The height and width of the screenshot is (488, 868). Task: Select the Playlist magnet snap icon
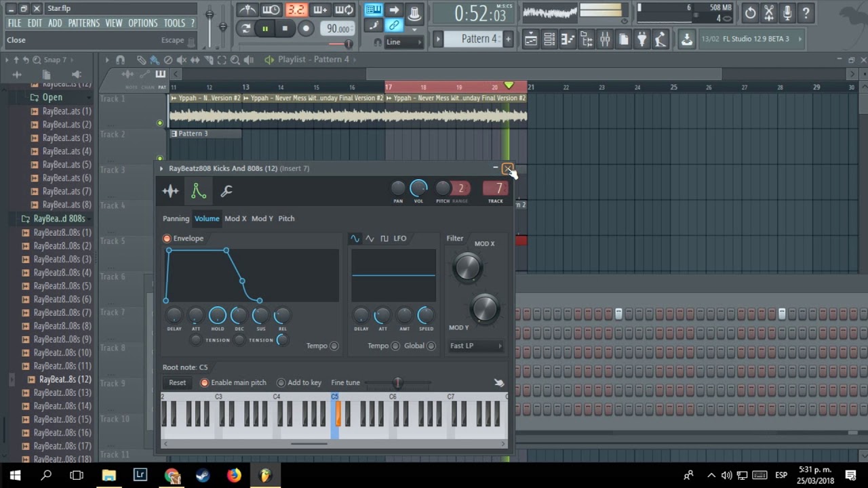click(x=120, y=60)
